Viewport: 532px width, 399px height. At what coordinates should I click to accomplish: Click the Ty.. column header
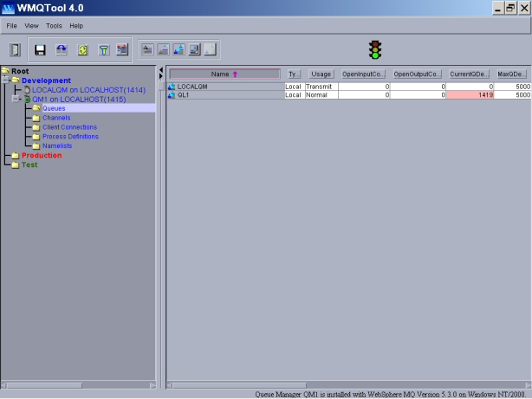tap(294, 74)
